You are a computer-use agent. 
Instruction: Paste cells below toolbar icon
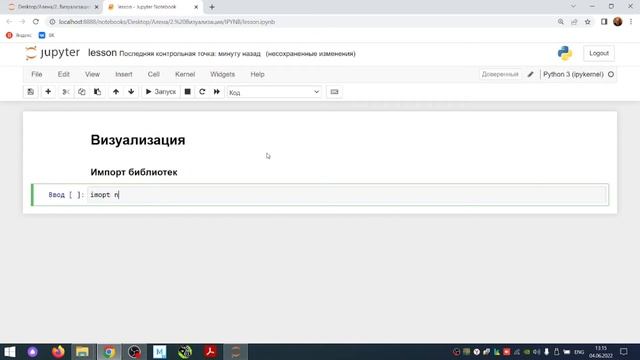coord(97,92)
